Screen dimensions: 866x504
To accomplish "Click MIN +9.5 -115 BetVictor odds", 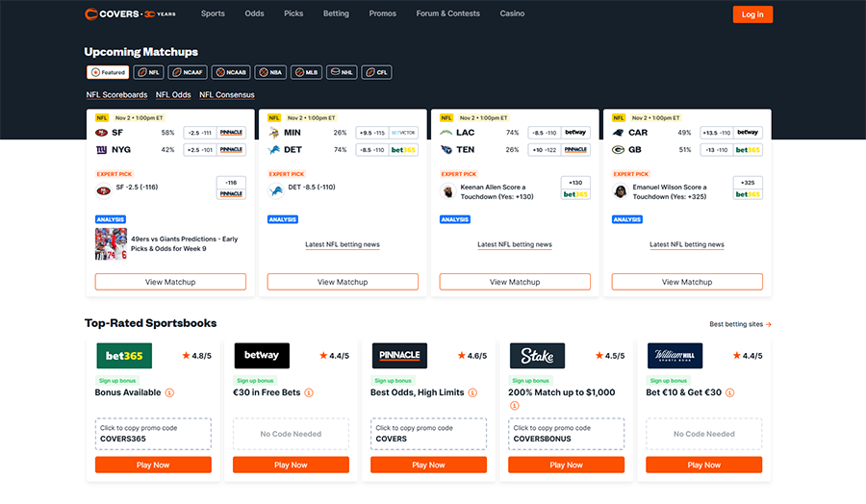I will [387, 133].
